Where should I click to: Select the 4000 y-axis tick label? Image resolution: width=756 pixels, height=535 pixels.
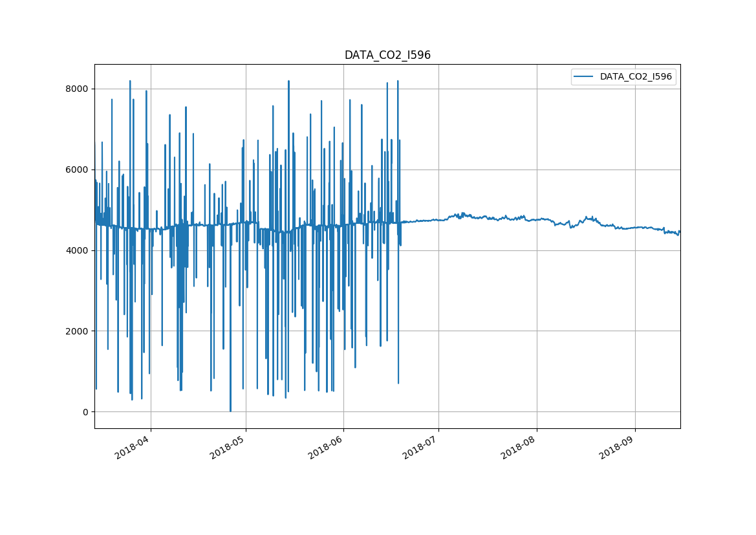click(x=77, y=250)
